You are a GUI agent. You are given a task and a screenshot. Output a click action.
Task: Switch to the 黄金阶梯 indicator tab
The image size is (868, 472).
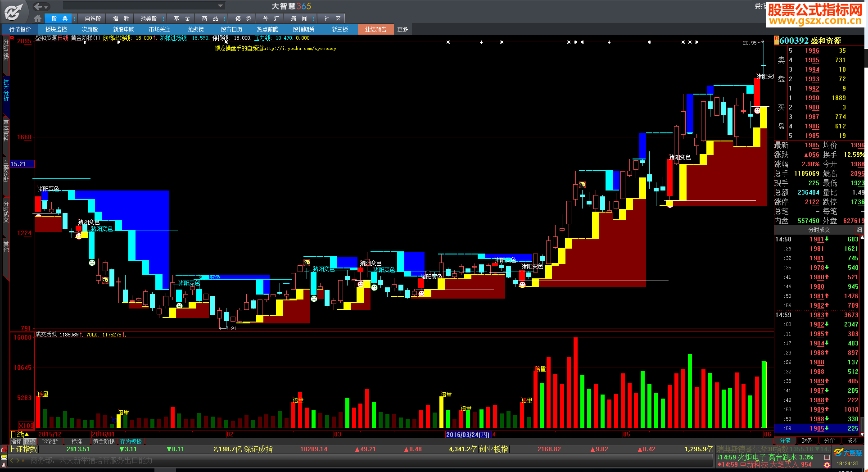click(104, 441)
